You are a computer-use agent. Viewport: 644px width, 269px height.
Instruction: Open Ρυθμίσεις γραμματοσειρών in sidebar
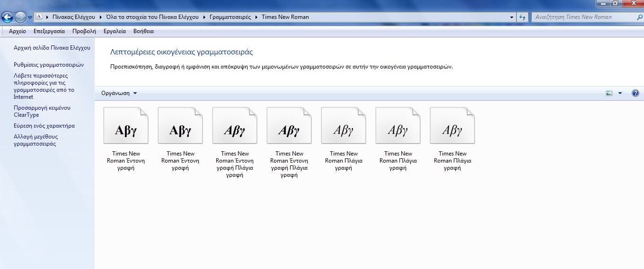coord(49,65)
